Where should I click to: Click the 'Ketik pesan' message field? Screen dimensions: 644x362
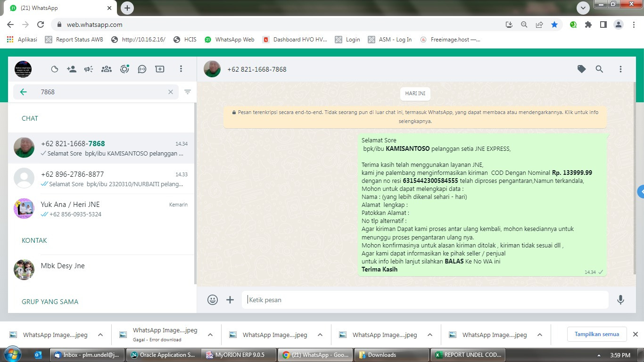click(425, 300)
